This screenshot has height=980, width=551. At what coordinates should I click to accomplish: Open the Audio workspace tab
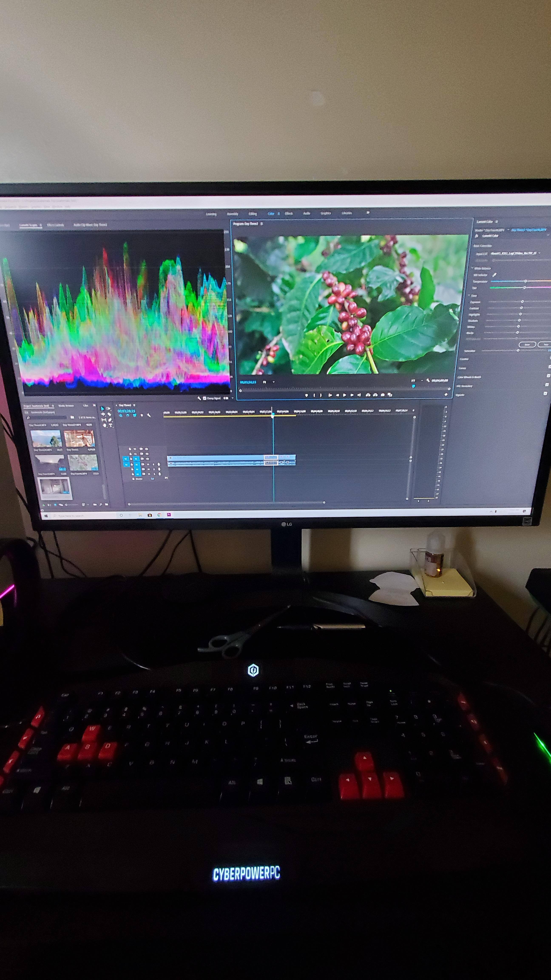point(307,214)
